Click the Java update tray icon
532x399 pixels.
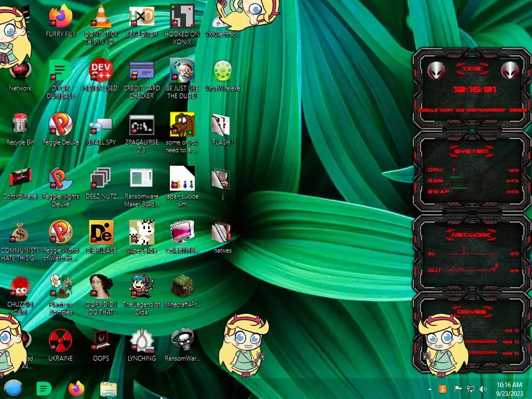[443, 389]
